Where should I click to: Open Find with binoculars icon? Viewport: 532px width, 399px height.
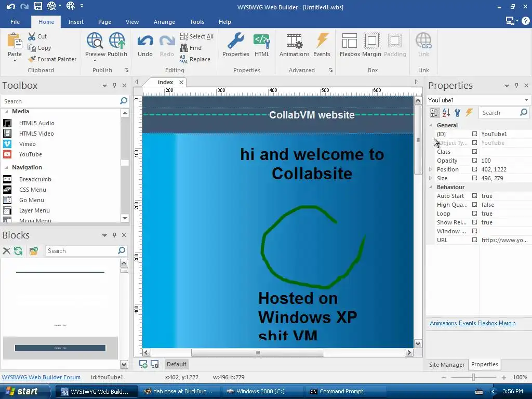click(x=191, y=48)
